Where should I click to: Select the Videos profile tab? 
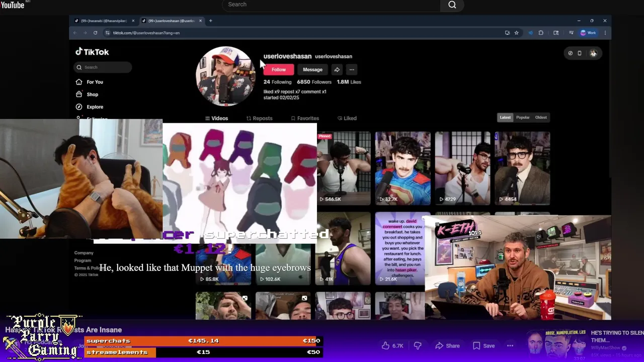(x=216, y=118)
